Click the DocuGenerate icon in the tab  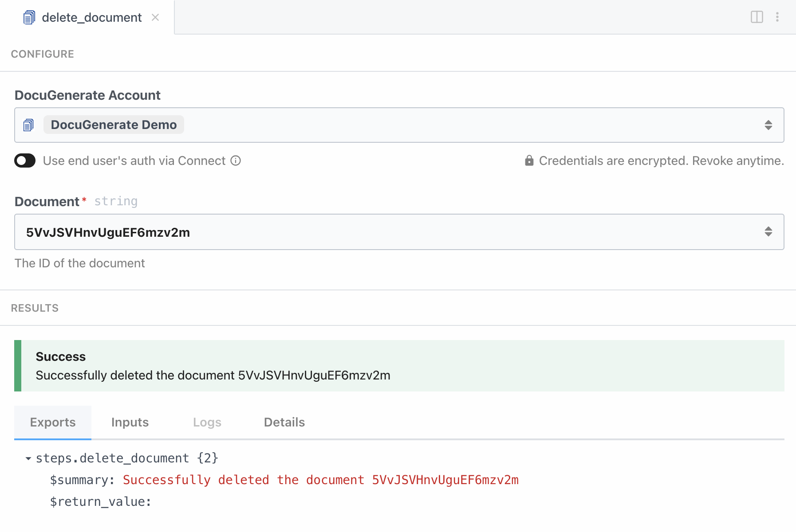click(29, 18)
